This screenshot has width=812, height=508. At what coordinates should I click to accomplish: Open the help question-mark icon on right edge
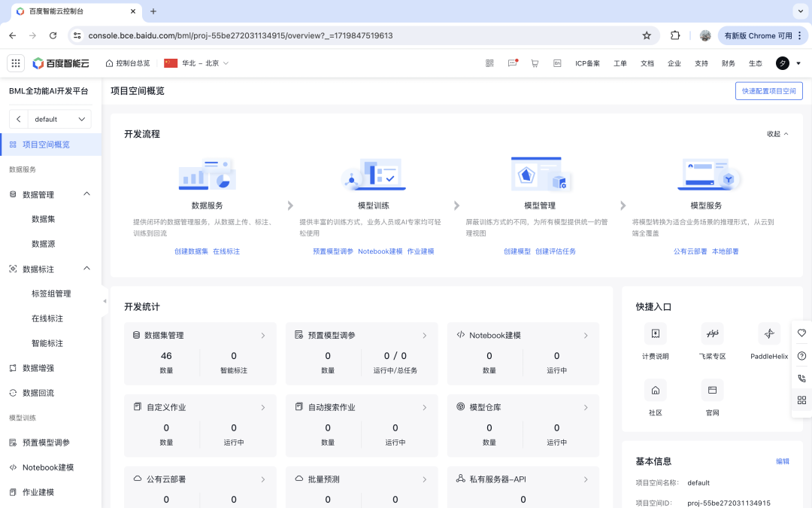point(801,354)
